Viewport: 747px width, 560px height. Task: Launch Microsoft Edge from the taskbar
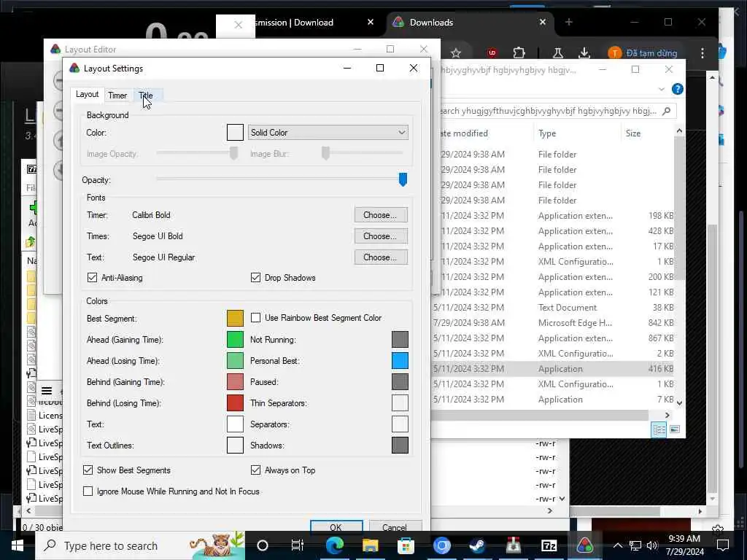point(335,545)
